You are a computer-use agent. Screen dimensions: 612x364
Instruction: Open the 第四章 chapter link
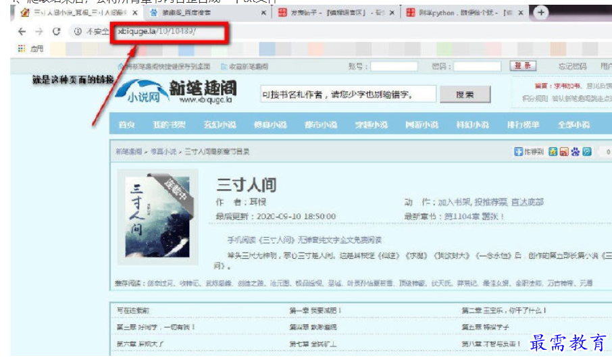click(313, 327)
